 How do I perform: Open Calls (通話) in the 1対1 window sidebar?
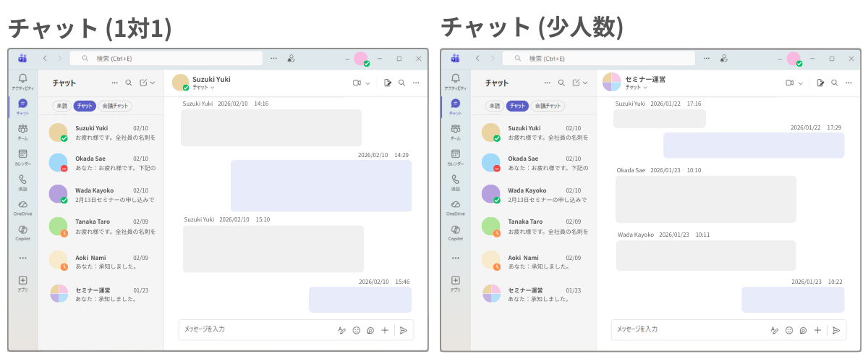click(22, 182)
